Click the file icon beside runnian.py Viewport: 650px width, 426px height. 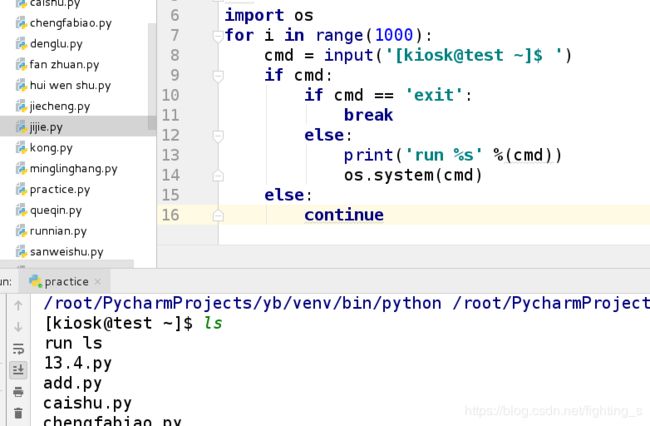[x=20, y=231]
